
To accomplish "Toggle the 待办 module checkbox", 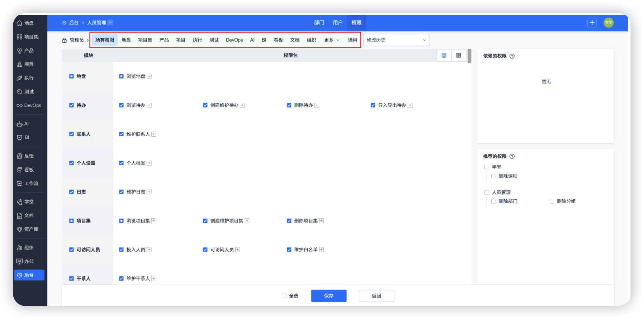I will [71, 105].
